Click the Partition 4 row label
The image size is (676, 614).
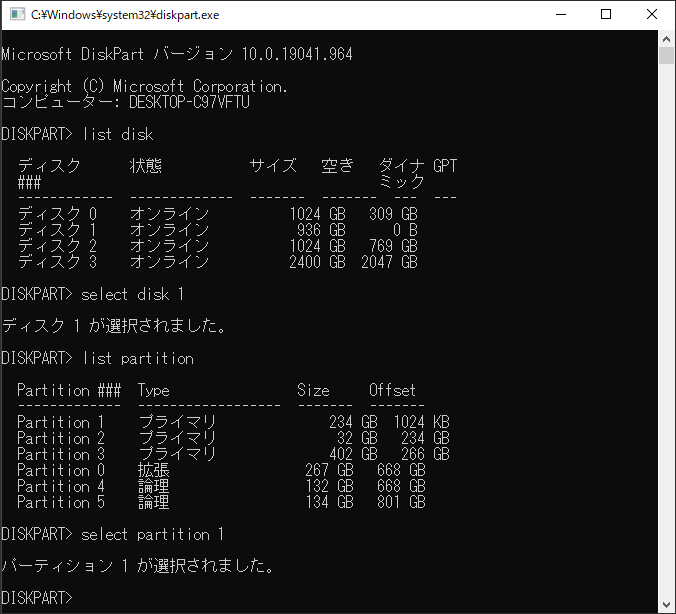click(x=61, y=486)
